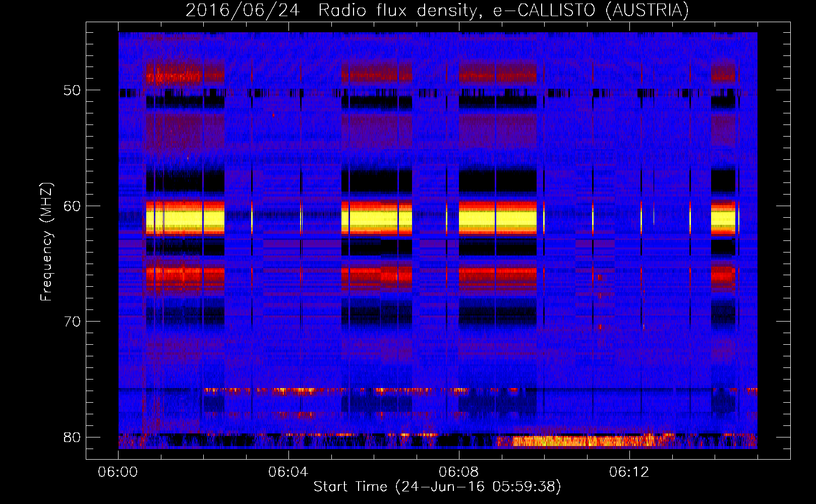Click the 06:00 time tick label
Image resolution: width=816 pixels, height=504 pixels.
point(118,472)
